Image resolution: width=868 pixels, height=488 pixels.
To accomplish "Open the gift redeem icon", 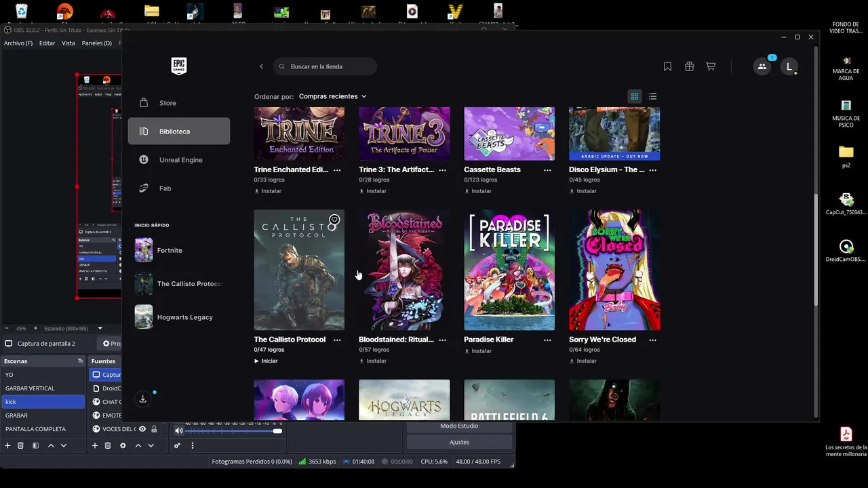I will click(689, 66).
